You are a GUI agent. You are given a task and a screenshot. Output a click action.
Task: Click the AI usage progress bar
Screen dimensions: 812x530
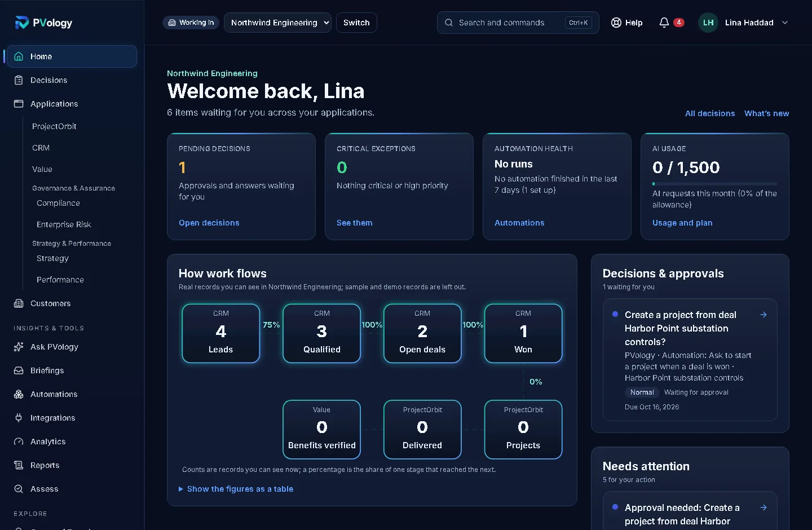714,184
